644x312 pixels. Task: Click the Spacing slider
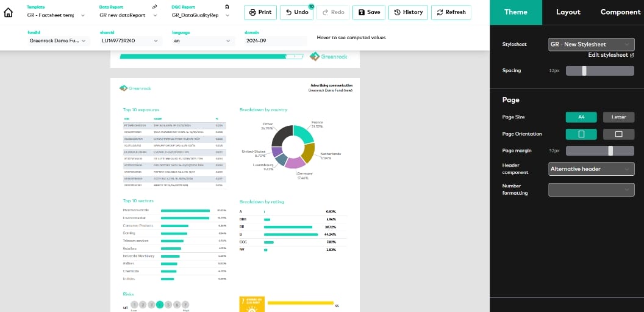(600, 71)
